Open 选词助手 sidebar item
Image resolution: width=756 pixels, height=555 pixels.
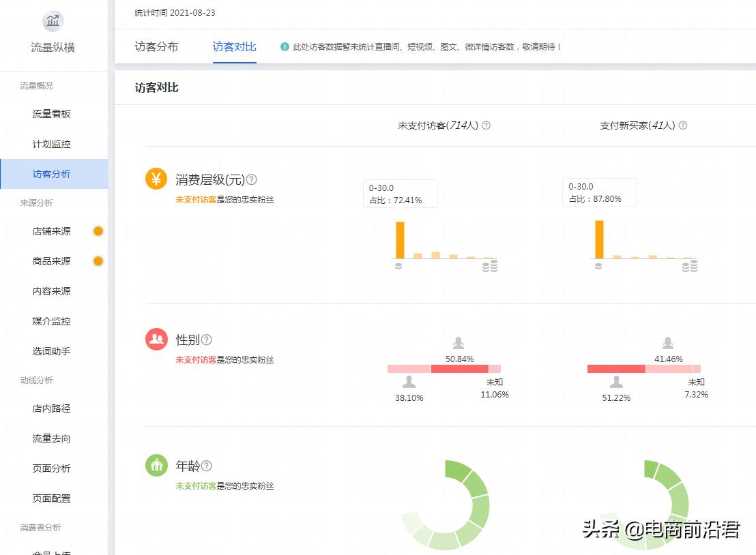pos(52,351)
